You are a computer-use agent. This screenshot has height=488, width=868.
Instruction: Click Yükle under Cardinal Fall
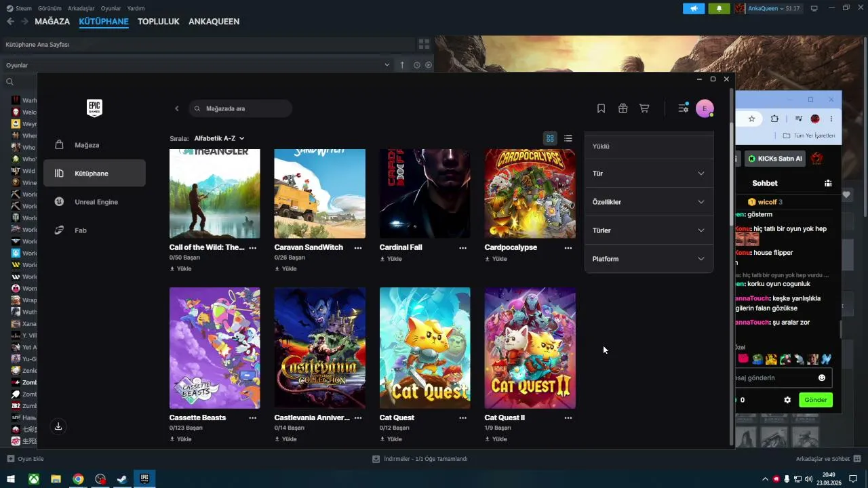391,259
